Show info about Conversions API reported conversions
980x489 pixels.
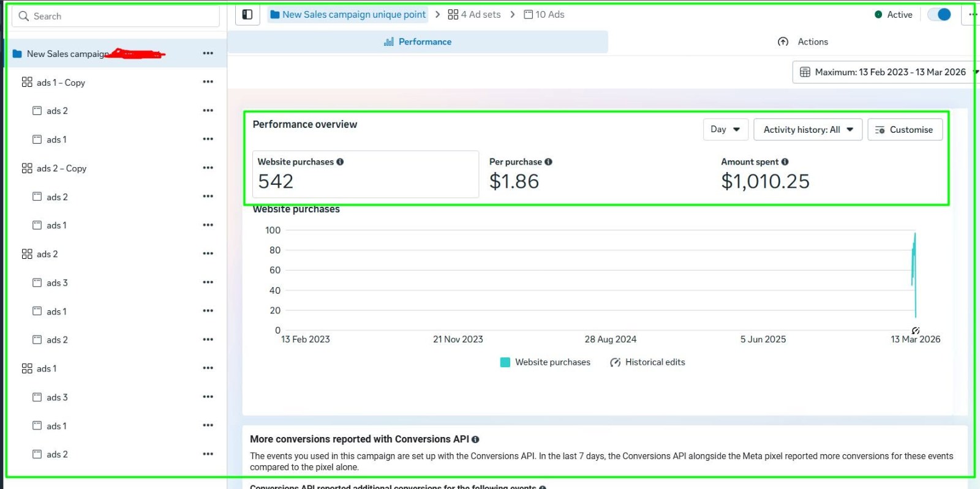[475, 439]
